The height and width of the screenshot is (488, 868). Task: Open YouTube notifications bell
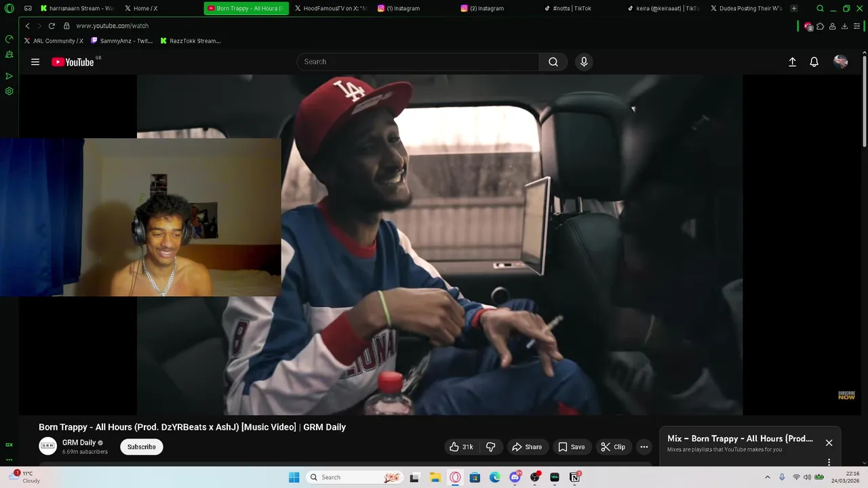(x=814, y=62)
